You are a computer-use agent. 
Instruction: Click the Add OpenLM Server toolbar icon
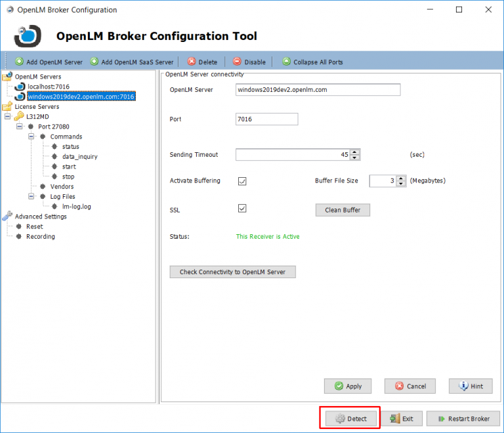19,62
